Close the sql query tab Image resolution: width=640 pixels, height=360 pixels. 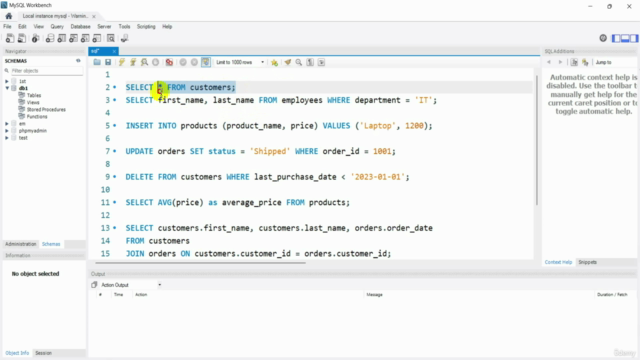pyautogui.click(x=114, y=51)
